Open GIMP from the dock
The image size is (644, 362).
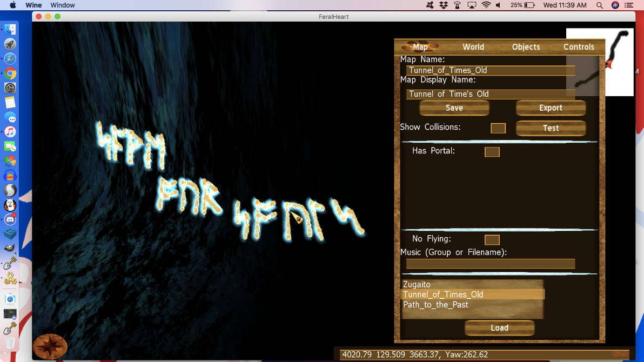coord(10,248)
